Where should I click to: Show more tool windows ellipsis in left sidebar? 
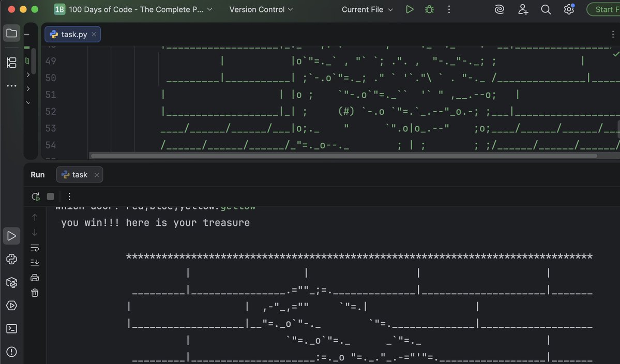(11, 86)
